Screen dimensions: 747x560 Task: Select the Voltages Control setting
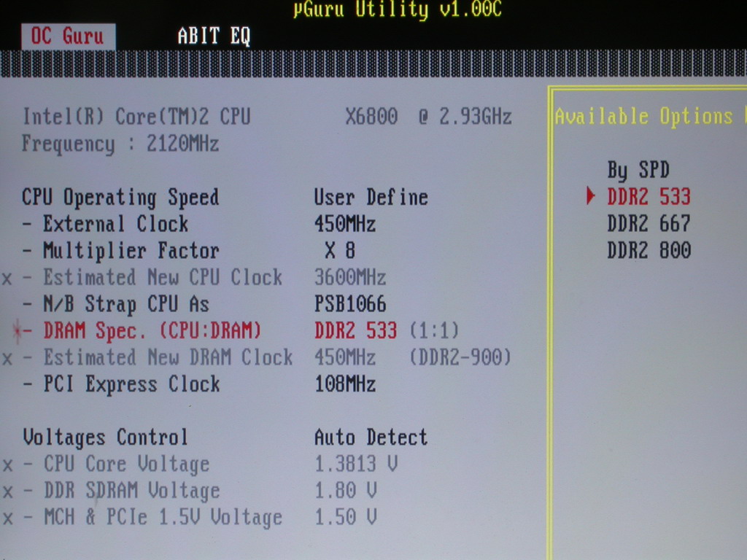point(105,437)
